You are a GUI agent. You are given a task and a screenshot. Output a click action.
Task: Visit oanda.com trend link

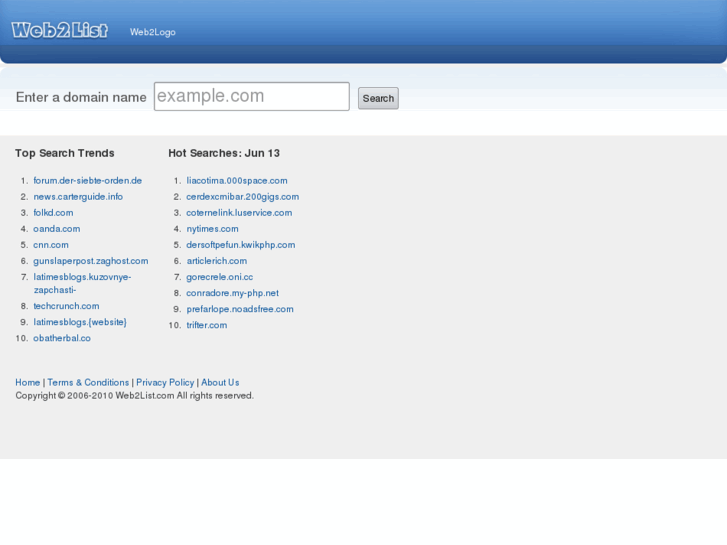tap(57, 229)
